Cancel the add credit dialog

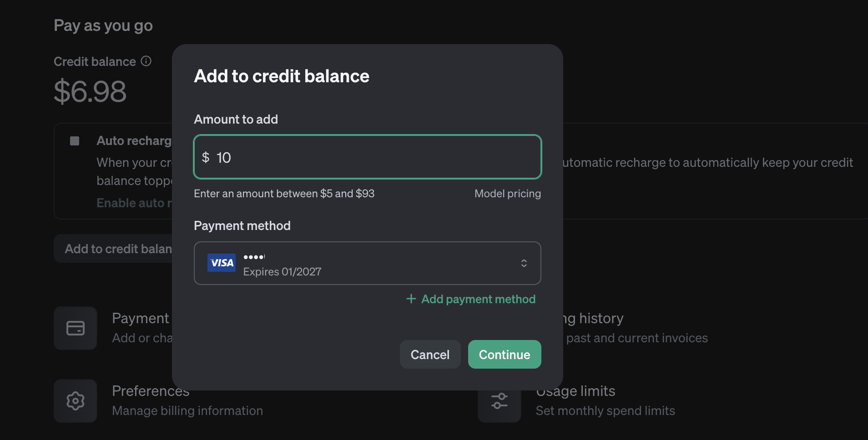(429, 355)
